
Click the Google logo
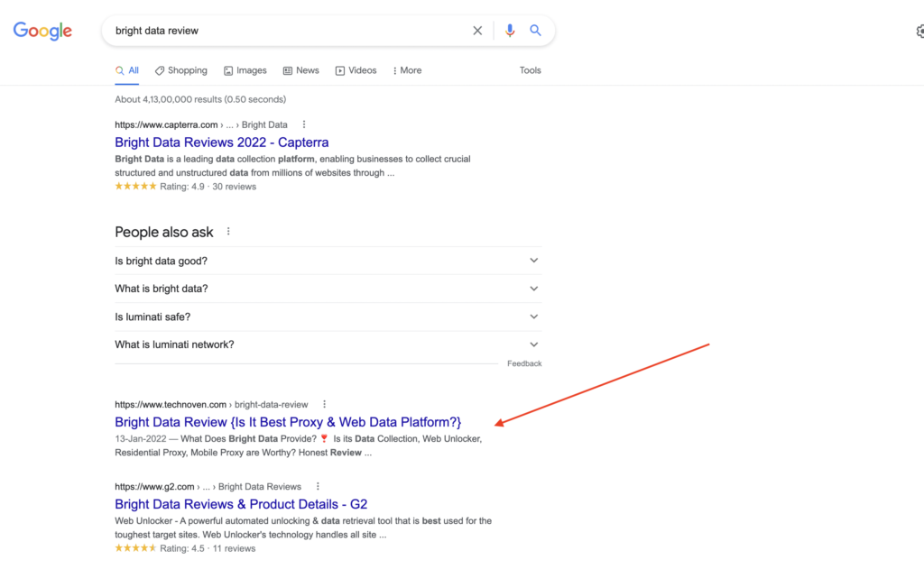(x=42, y=31)
